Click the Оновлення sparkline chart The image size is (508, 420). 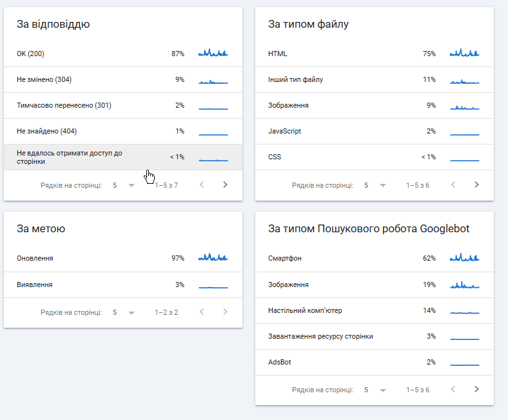[x=213, y=258]
